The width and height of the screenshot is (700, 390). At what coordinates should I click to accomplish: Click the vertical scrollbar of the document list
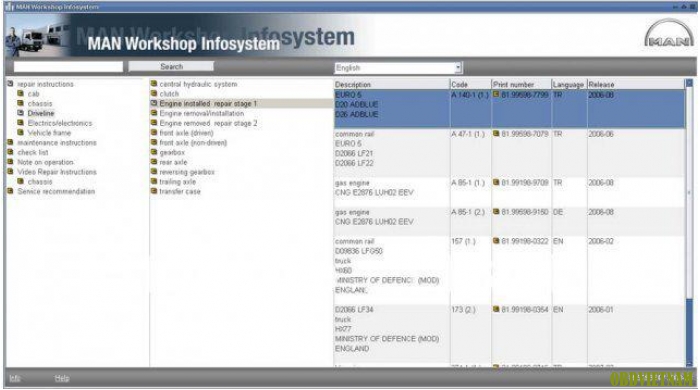point(689,223)
